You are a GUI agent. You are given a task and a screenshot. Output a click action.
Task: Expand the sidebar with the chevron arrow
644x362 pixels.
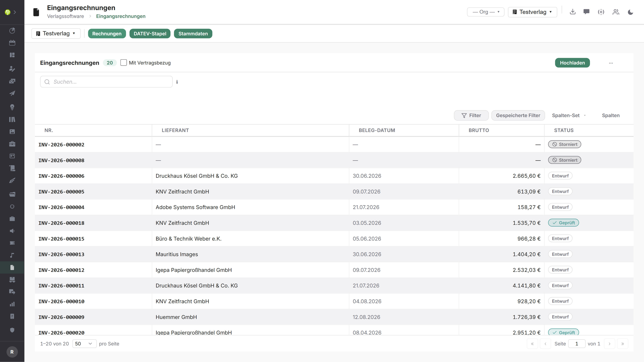[15, 12]
